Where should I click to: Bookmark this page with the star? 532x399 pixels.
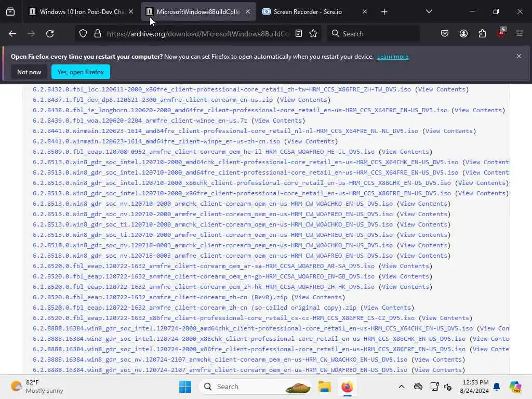tap(313, 34)
